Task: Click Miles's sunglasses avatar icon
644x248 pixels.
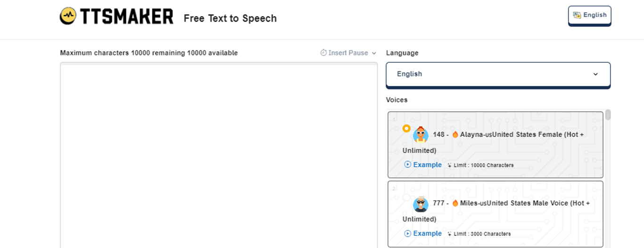Action: click(x=421, y=204)
